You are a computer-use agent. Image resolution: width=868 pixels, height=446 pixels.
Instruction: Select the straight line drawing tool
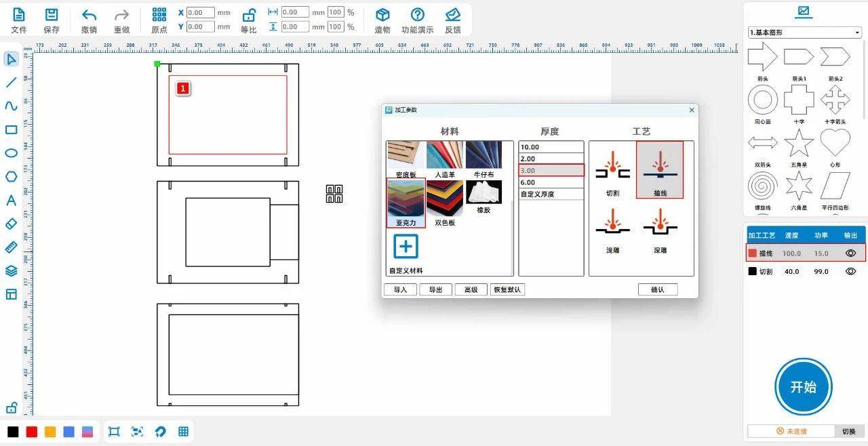pos(11,83)
